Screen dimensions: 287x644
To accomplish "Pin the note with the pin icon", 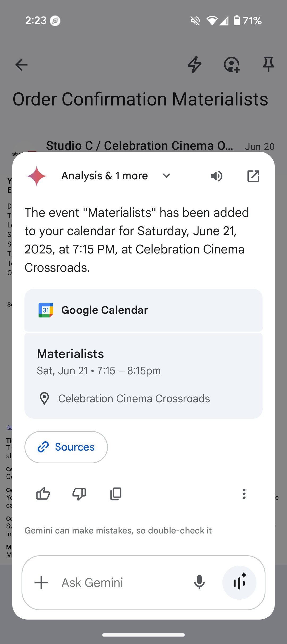I will click(268, 65).
